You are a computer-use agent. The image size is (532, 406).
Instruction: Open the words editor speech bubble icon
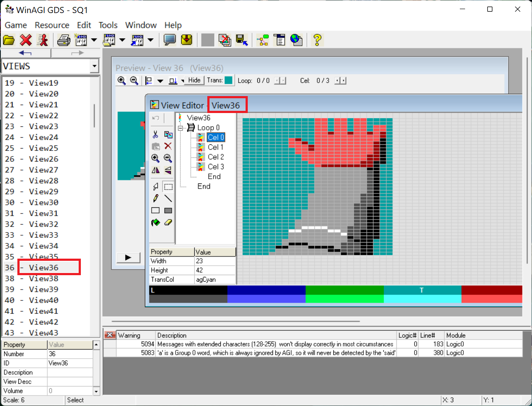[170, 40]
